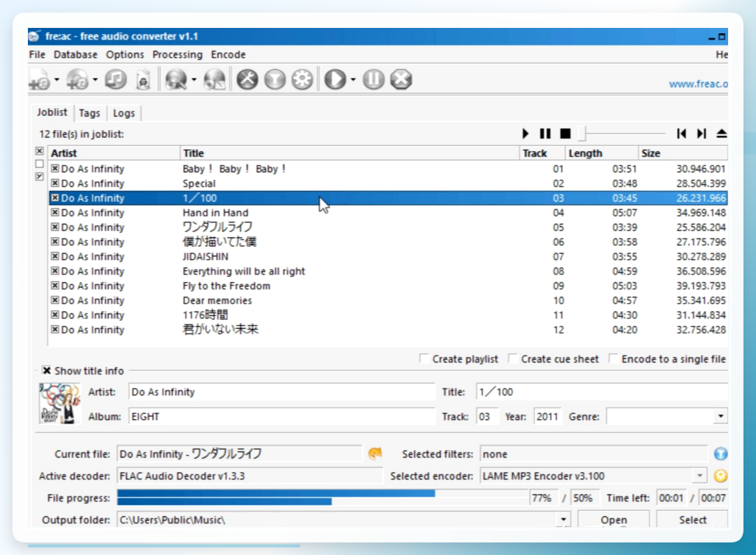Play the selected track in the joblist player
This screenshot has width=756, height=555.
point(526,134)
